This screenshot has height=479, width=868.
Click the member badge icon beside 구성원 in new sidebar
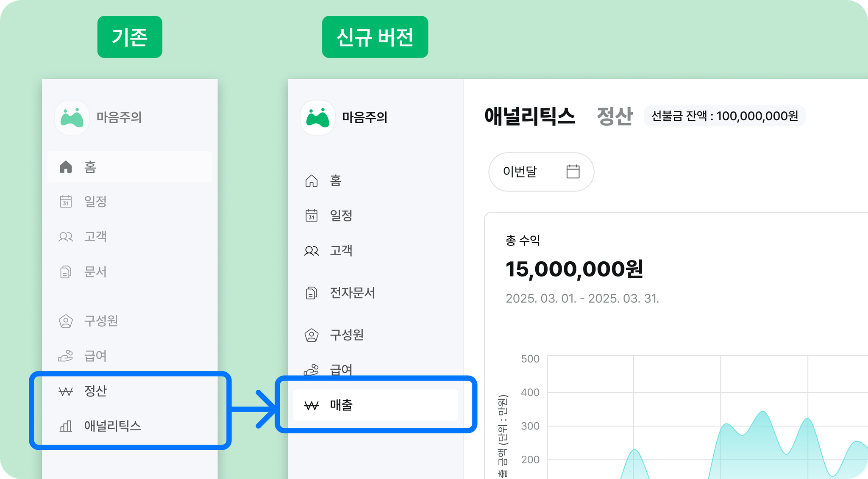click(x=312, y=335)
